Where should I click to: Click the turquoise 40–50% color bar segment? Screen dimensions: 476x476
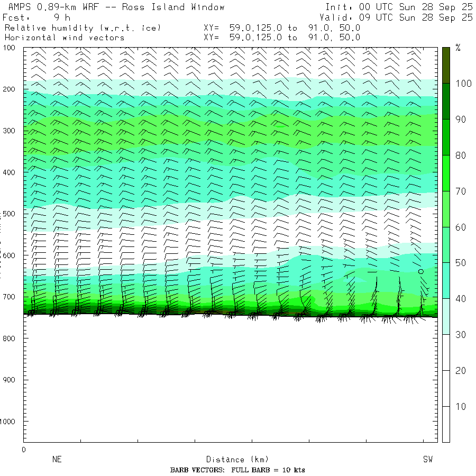point(446,280)
